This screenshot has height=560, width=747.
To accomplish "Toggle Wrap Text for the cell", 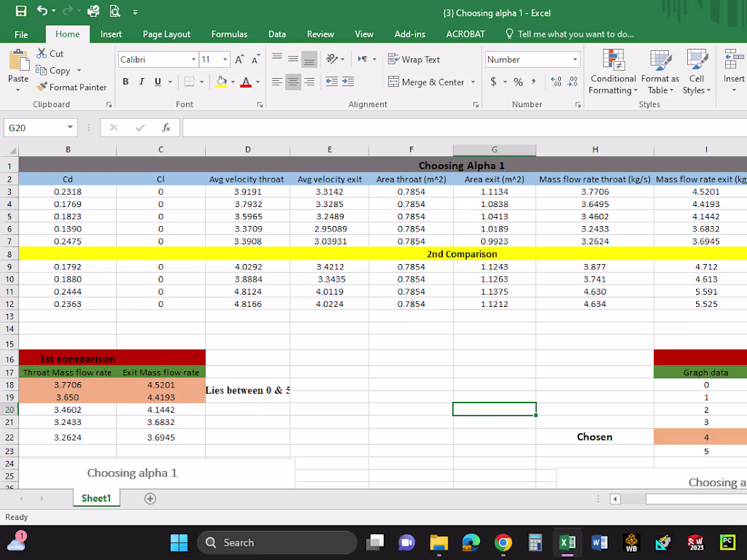I will tap(414, 60).
